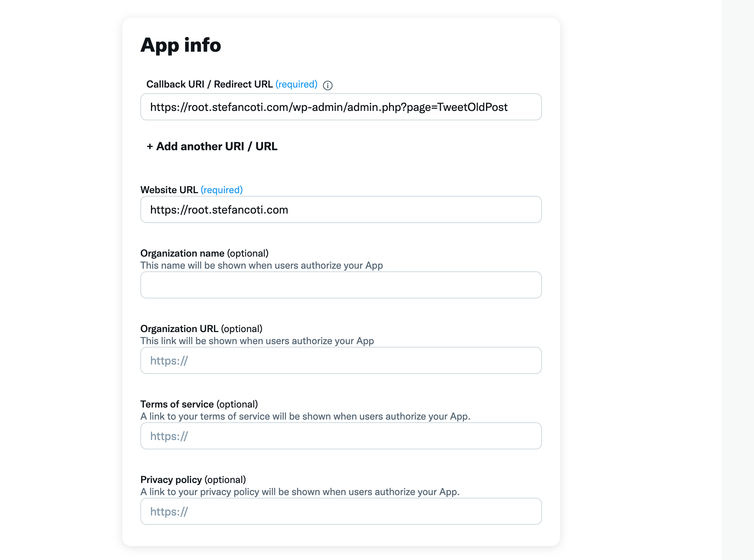Click the Terms of service URL field
754x560 pixels.
(341, 436)
